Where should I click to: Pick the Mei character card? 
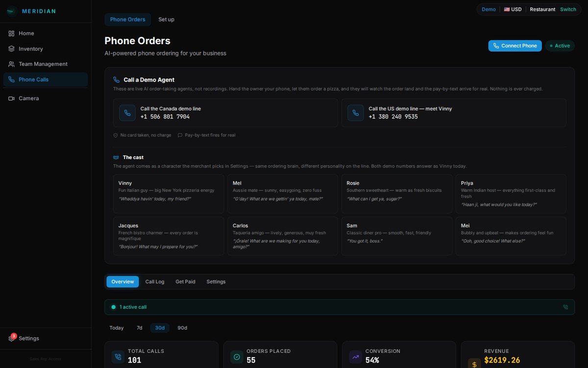[x=511, y=236]
